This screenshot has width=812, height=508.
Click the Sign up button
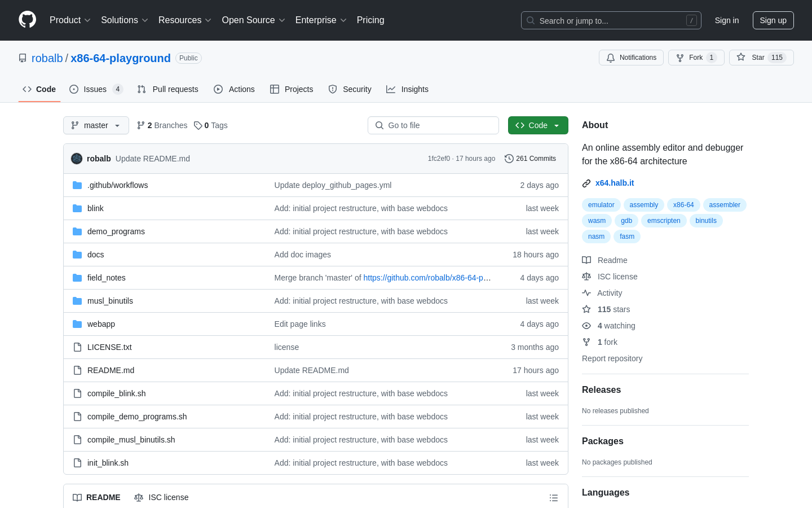pyautogui.click(x=773, y=20)
